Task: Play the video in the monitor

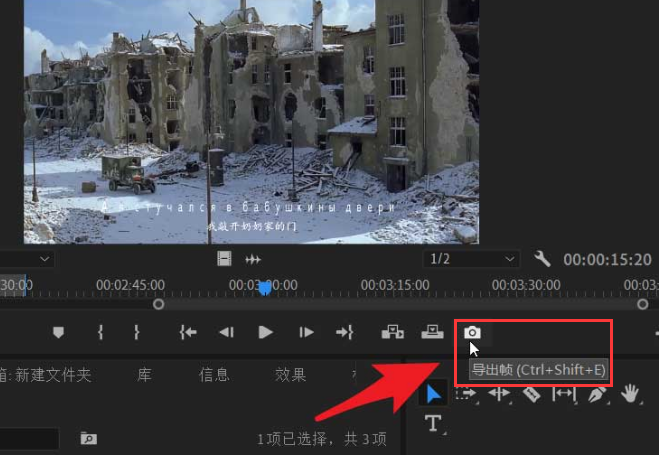Action: [265, 332]
